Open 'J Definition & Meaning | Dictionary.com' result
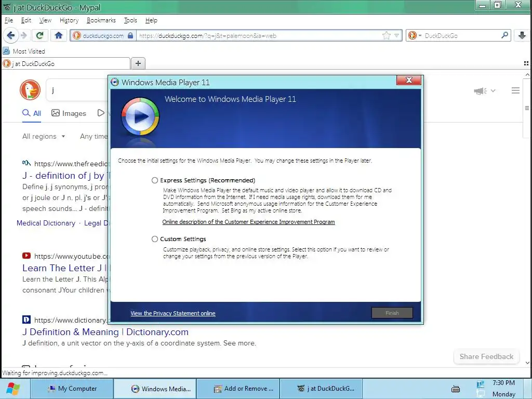The image size is (532, 399). coord(105,332)
